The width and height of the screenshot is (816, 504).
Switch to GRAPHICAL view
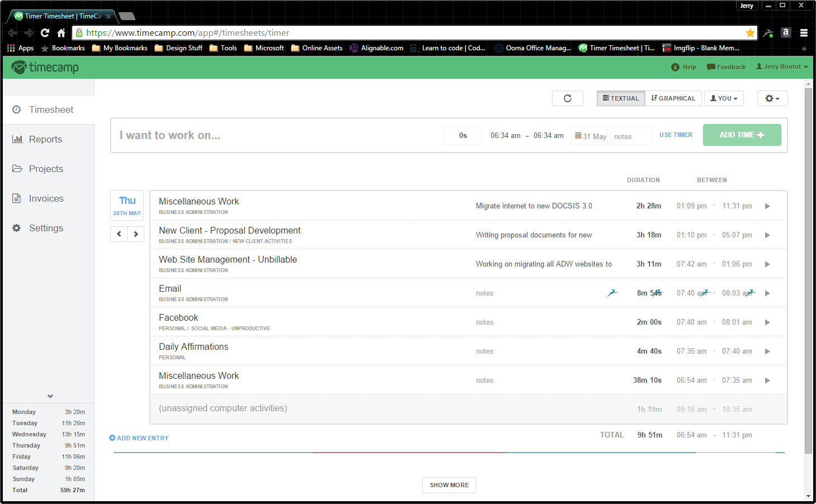pos(673,98)
